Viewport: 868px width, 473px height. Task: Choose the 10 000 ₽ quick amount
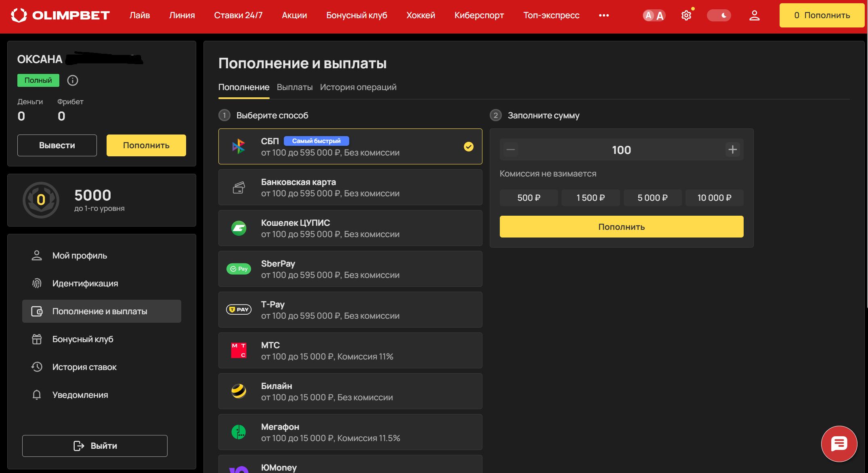coord(714,198)
